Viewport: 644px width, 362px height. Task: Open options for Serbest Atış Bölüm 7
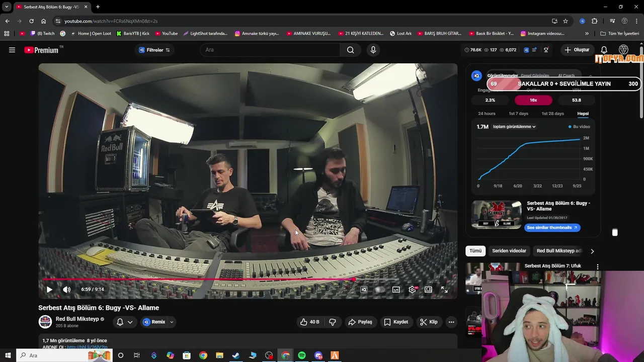598,266
